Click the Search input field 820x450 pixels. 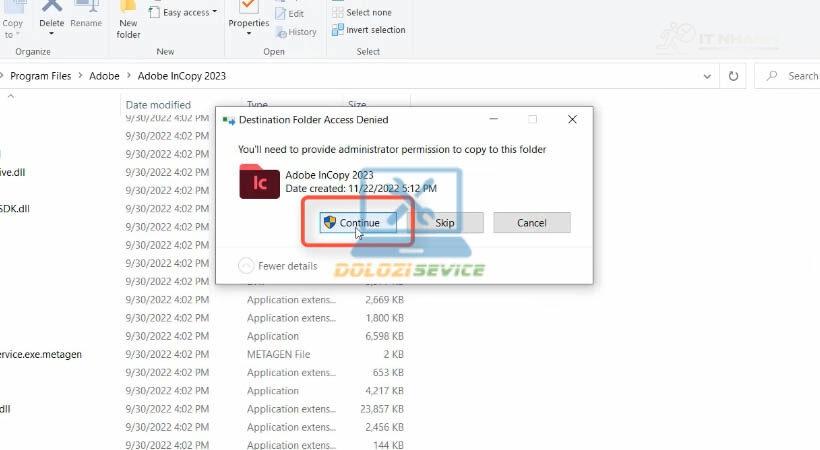pos(795,76)
